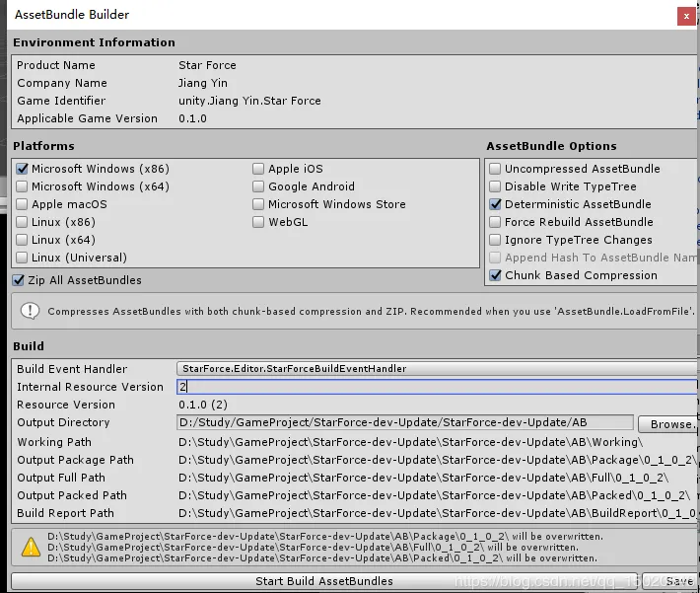Start Build AssetBundles
The width and height of the screenshot is (700, 593).
(x=324, y=581)
